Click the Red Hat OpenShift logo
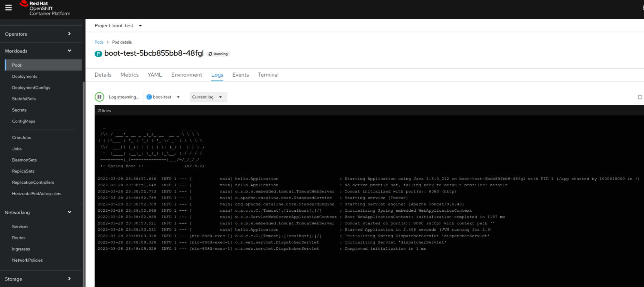The width and height of the screenshot is (644, 287). [45, 8]
